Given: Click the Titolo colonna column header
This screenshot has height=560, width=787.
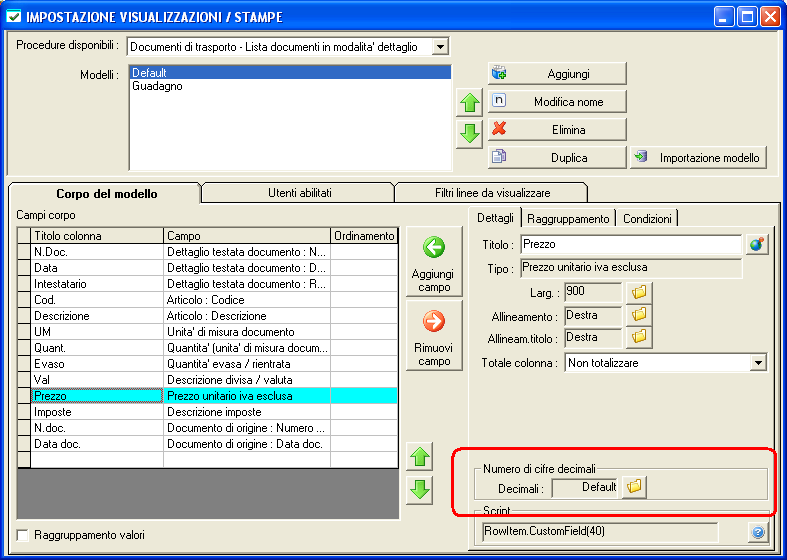Looking at the screenshot, I should tap(97, 235).
